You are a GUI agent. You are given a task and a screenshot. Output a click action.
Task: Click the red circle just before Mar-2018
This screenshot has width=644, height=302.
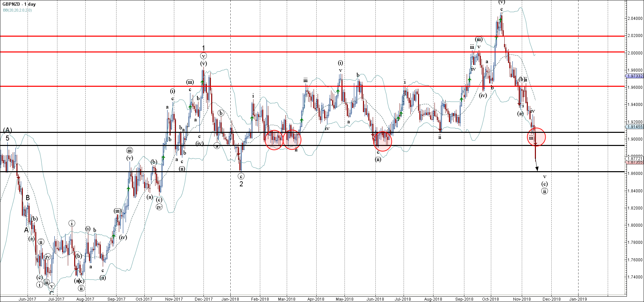click(274, 140)
